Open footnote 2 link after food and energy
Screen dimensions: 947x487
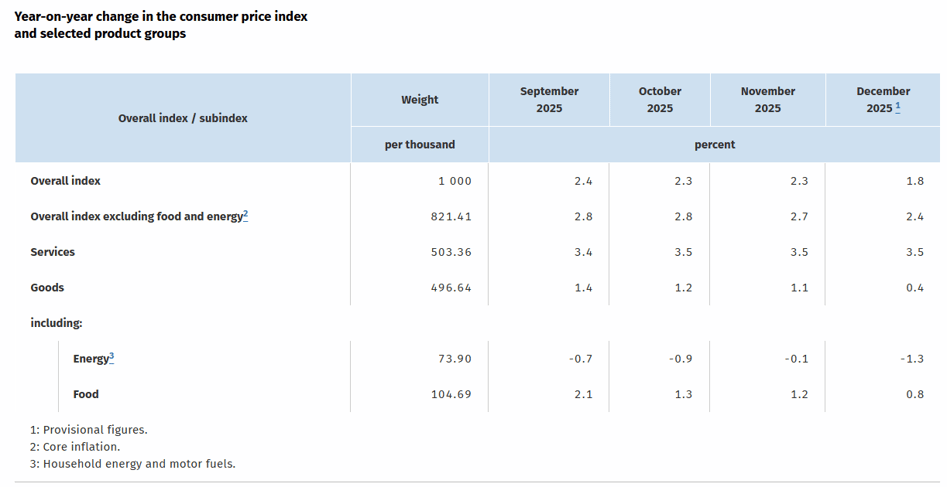[x=245, y=215]
